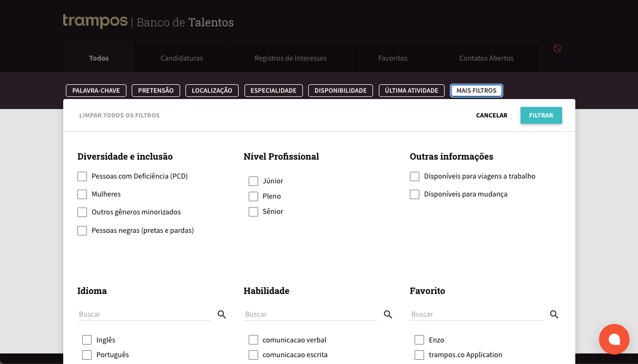Open the PRETENSÃO filter
This screenshot has height=364, width=638.
pyautogui.click(x=156, y=91)
